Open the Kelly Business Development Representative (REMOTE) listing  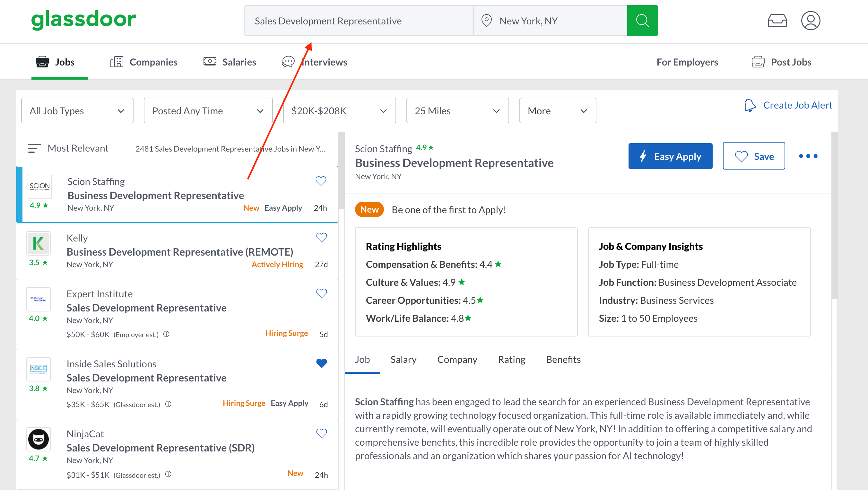tap(177, 251)
